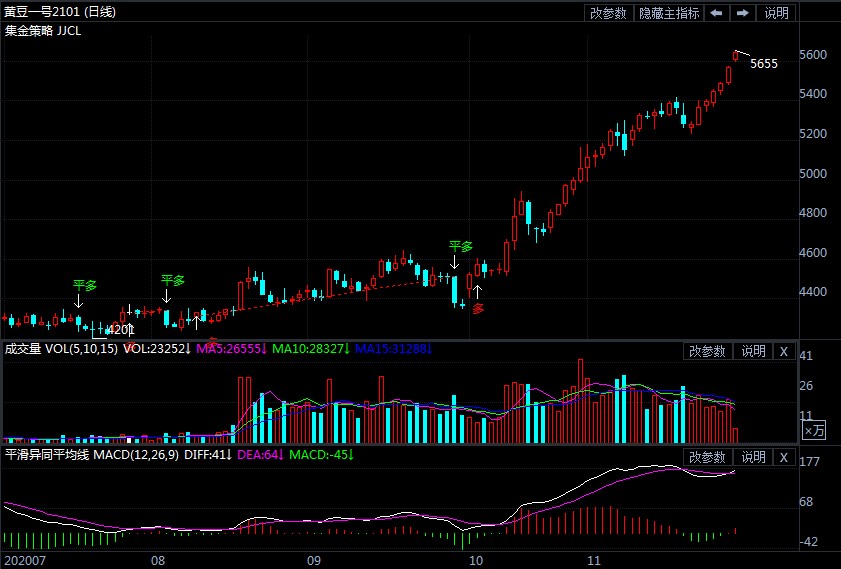The width and height of the screenshot is (841, 569).
Task: Click 隐藏主指标 to hide the main indicator
Action: pos(669,13)
